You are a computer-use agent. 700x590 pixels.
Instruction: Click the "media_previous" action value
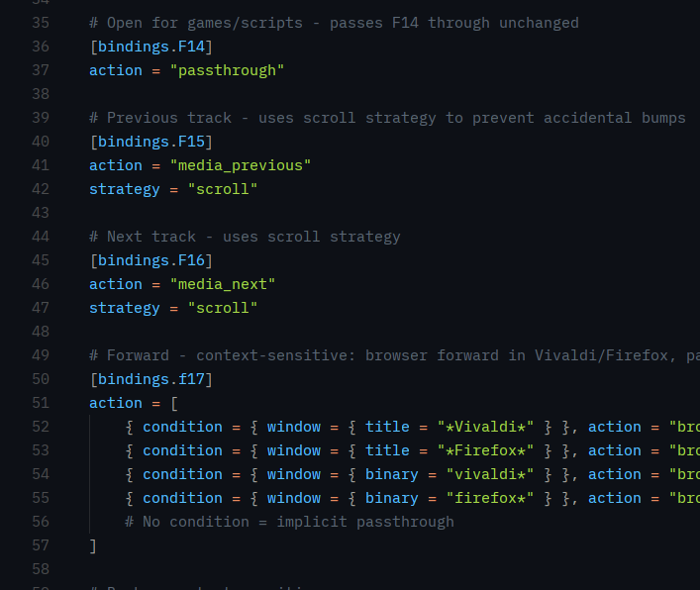click(x=240, y=165)
